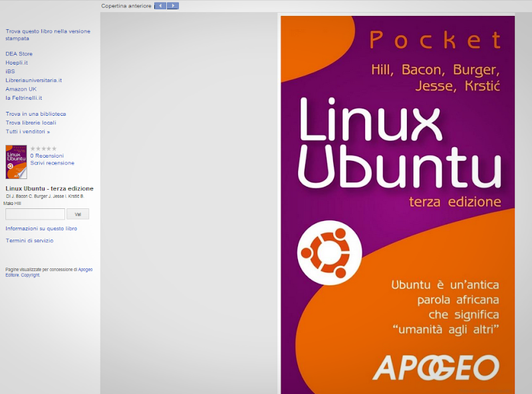Go to the next page arrow
This screenshot has height=394, width=532.
click(x=173, y=6)
